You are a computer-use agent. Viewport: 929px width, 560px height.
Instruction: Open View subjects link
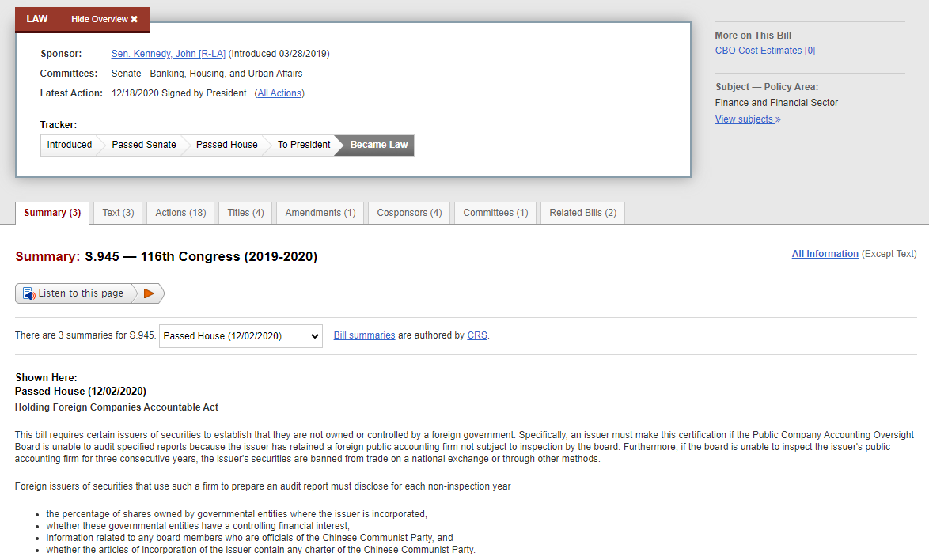click(748, 119)
